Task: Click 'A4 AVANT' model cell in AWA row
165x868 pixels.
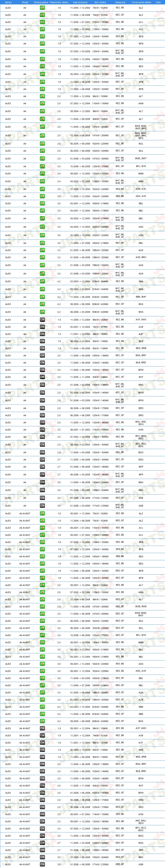Action: [25, 592]
